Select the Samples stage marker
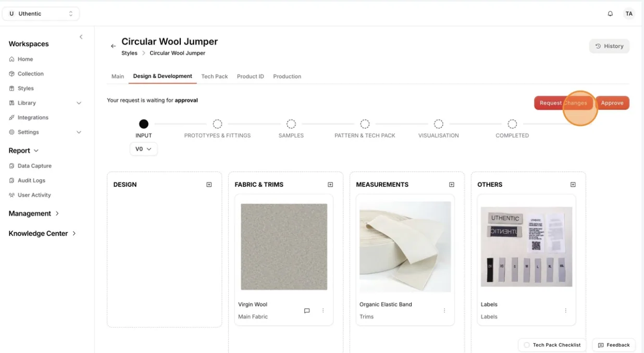 291,124
